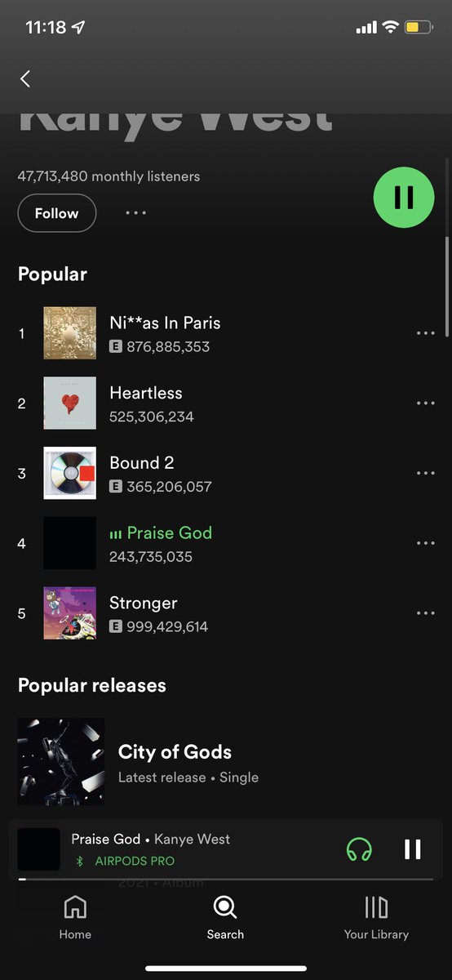Play the track Stronger
This screenshot has height=980, width=452.
coord(226,613)
